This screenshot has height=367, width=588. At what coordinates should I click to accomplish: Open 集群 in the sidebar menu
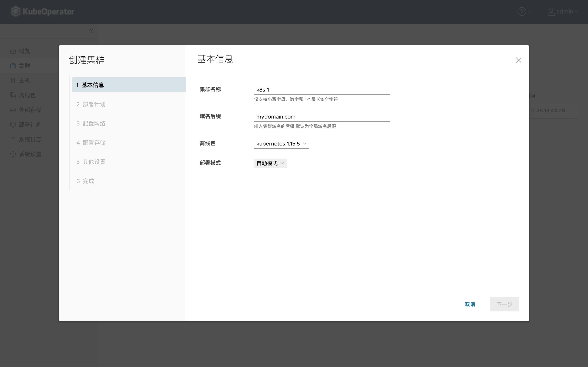click(24, 66)
